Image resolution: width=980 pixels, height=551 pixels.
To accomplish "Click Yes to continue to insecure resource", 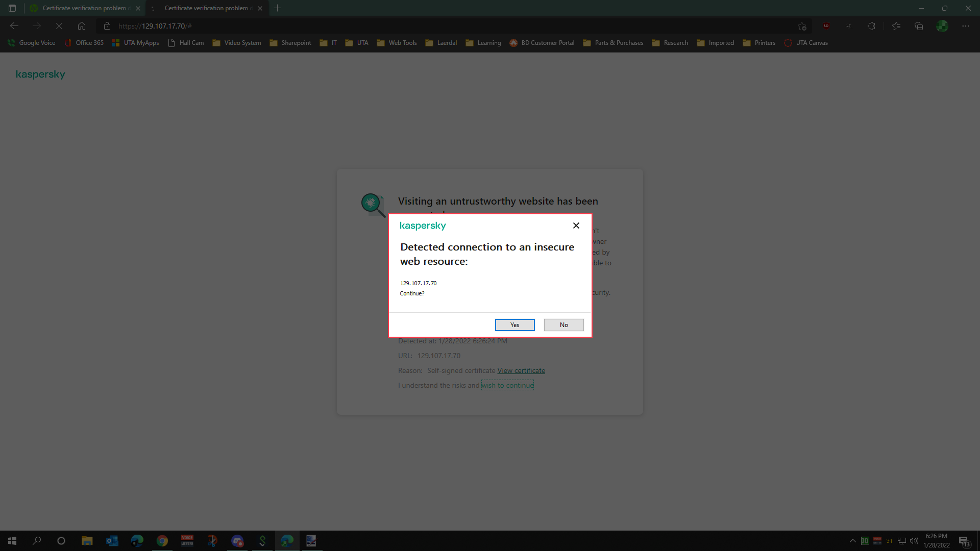I will pyautogui.click(x=514, y=325).
